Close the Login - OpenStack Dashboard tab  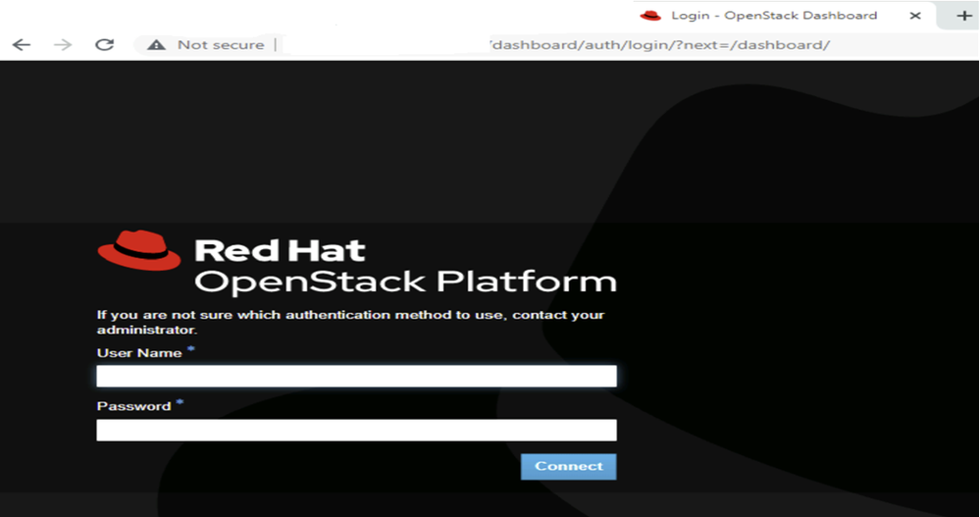[915, 16]
